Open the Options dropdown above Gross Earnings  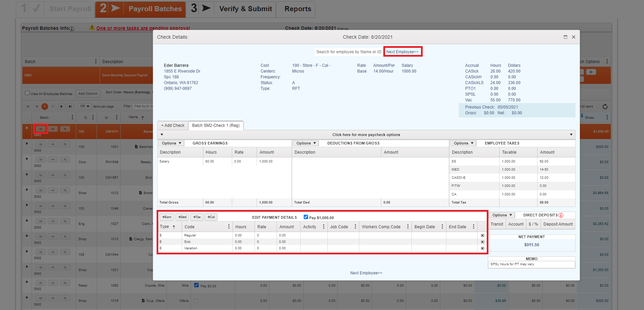(170, 143)
